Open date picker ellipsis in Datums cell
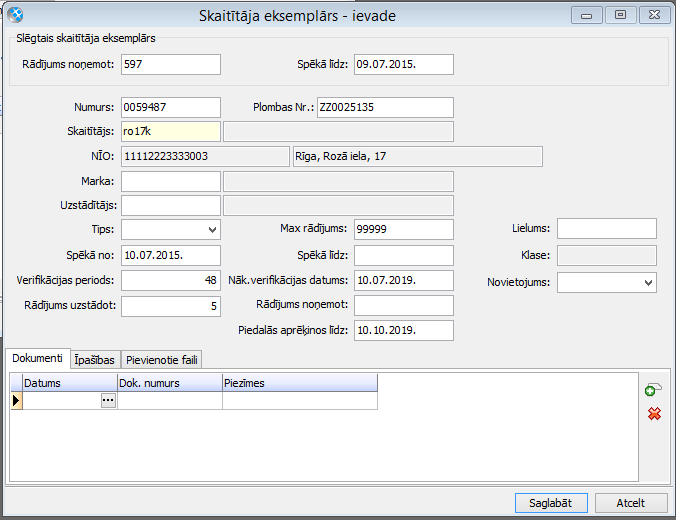The height and width of the screenshot is (520, 676). click(108, 400)
